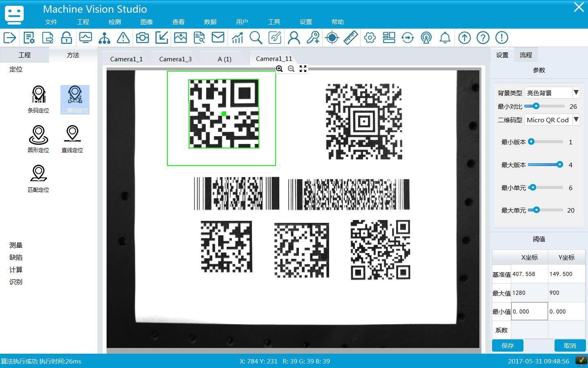Click the gear settings toolbar icon

click(370, 38)
